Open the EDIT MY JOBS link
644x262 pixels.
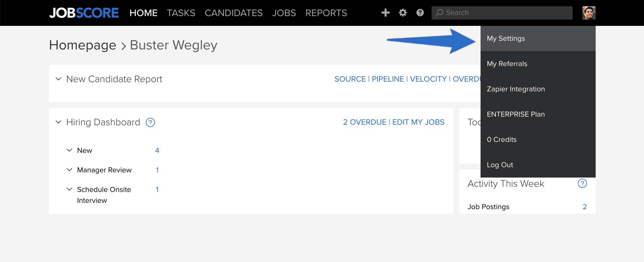click(x=418, y=122)
